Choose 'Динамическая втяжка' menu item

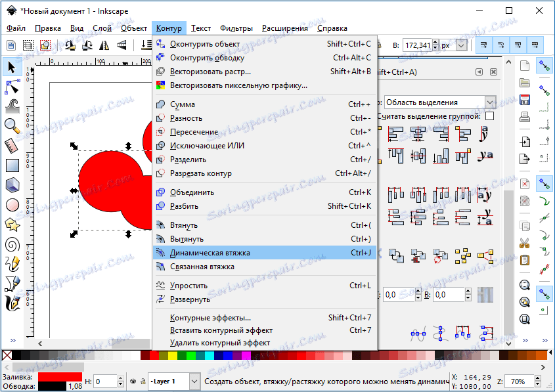coord(265,253)
